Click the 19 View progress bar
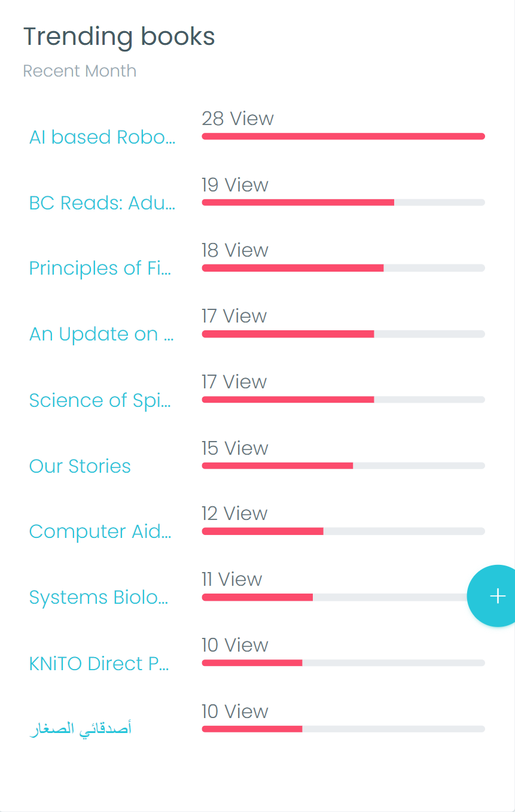The image size is (515, 812). pos(343,202)
